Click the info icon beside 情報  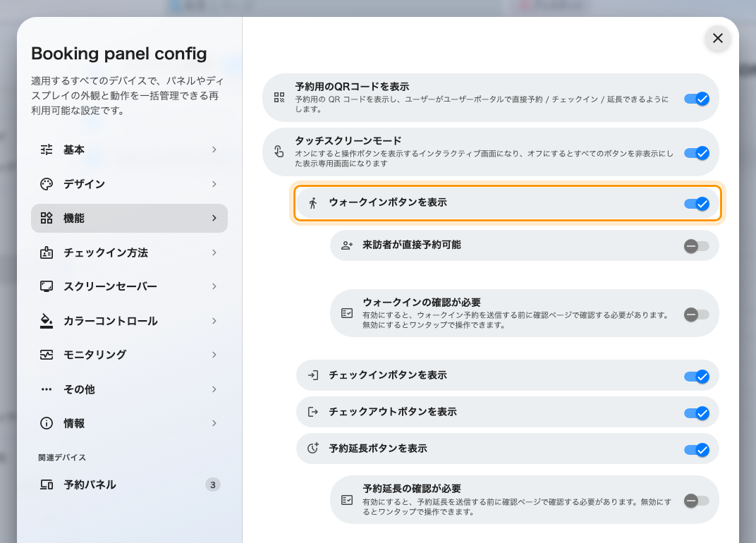tap(47, 423)
